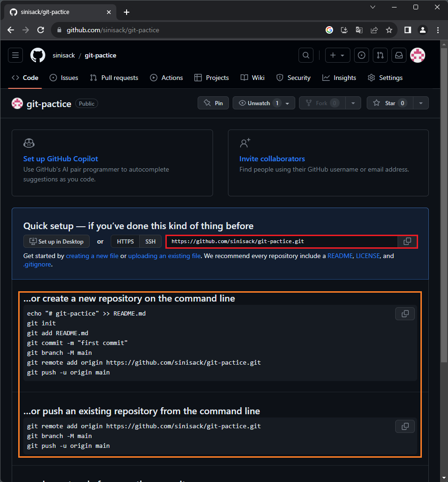Copy the create new repository commands
The height and width of the screenshot is (482, 448).
(405, 314)
